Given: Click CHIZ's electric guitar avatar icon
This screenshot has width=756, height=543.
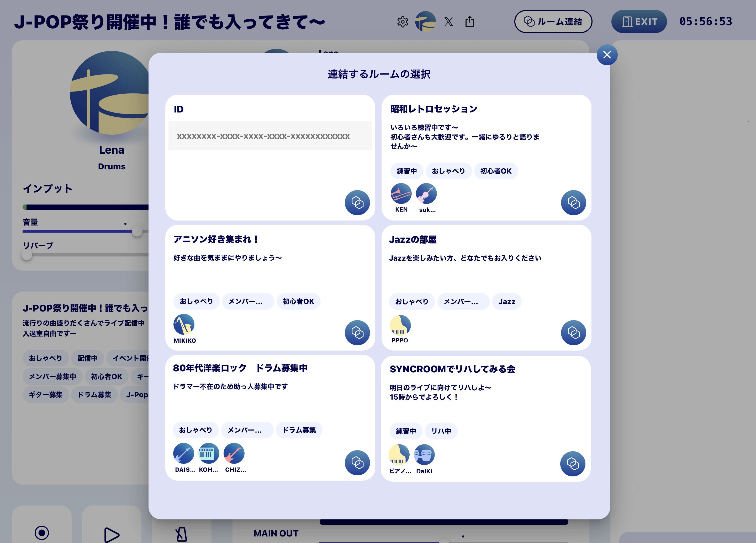Looking at the screenshot, I should (234, 454).
